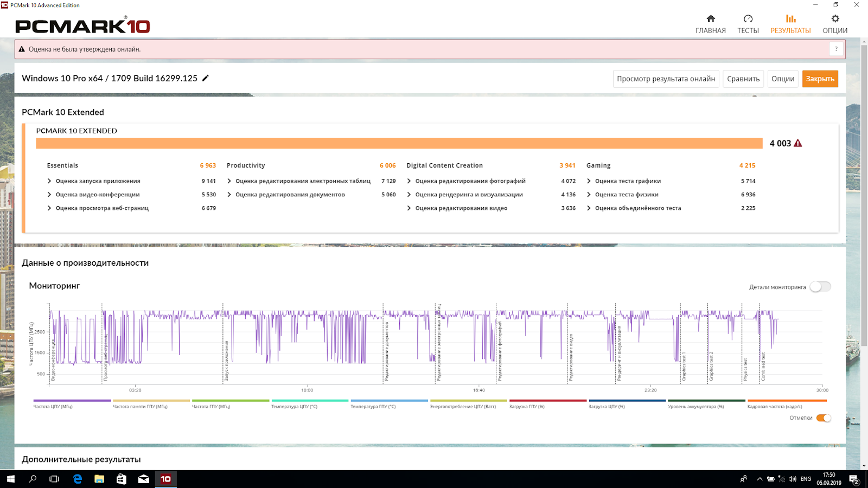
Task: Click the warning icon in the pink banner
Action: 22,49
